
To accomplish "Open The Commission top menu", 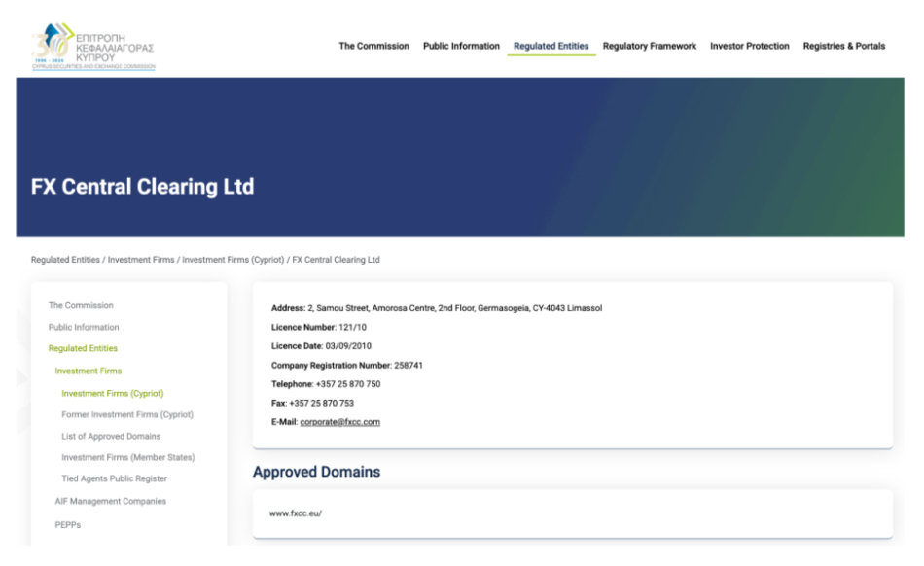I will click(373, 46).
